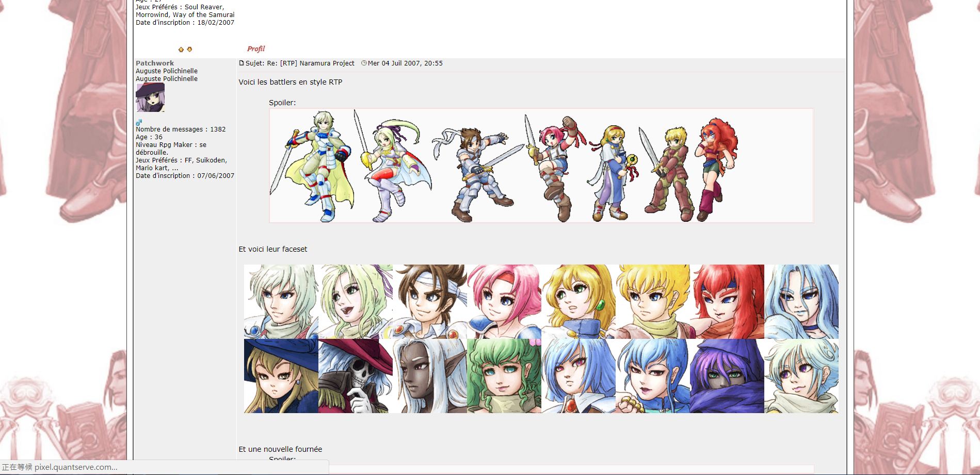Click the red-haired woman face portrait
The height and width of the screenshot is (475, 980).
click(727, 302)
